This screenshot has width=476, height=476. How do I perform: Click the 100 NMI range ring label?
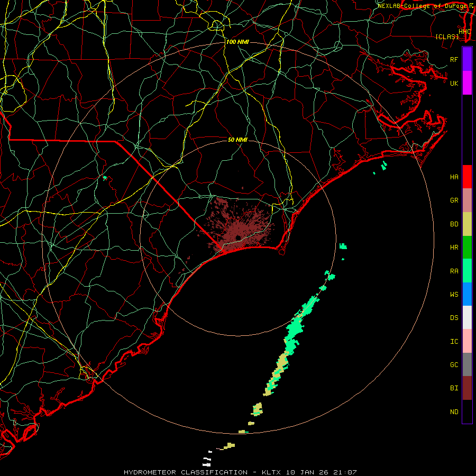[x=237, y=42]
